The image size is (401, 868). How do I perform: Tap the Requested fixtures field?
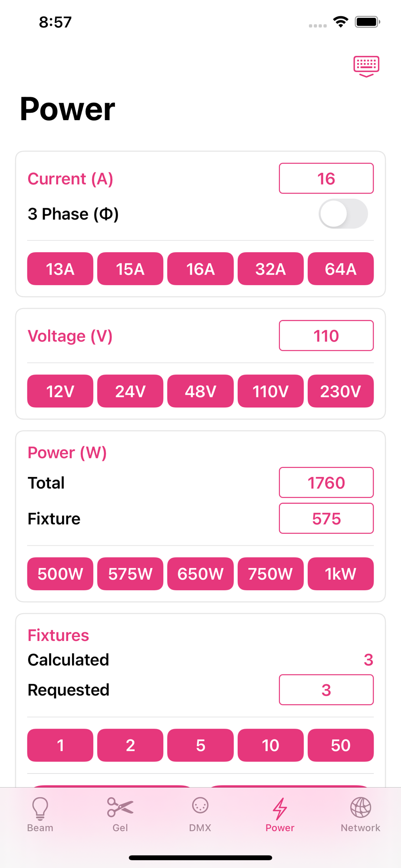pos(326,690)
